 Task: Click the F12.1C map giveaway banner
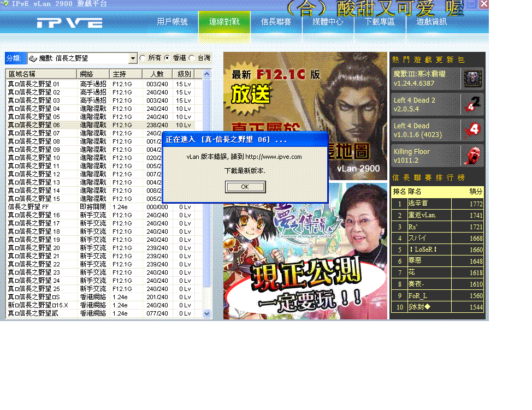coord(305,116)
